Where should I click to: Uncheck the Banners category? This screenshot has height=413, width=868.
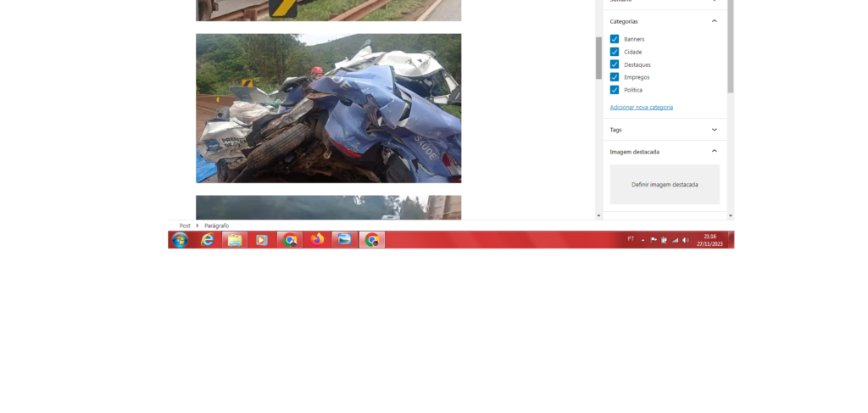(x=615, y=39)
